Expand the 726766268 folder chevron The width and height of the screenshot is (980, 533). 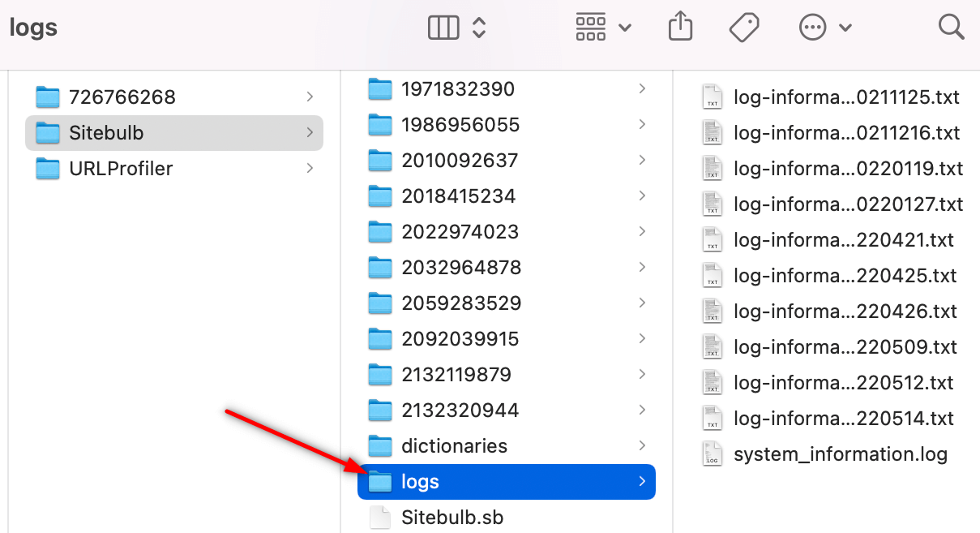point(310,97)
